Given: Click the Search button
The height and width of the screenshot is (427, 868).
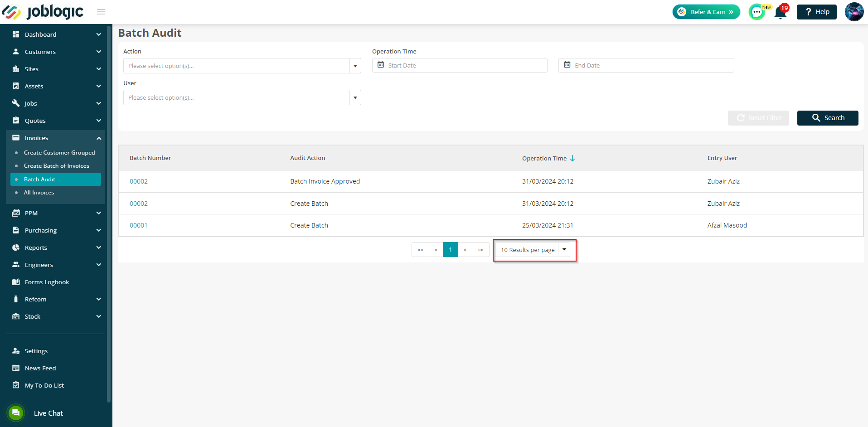Looking at the screenshot, I should (828, 118).
